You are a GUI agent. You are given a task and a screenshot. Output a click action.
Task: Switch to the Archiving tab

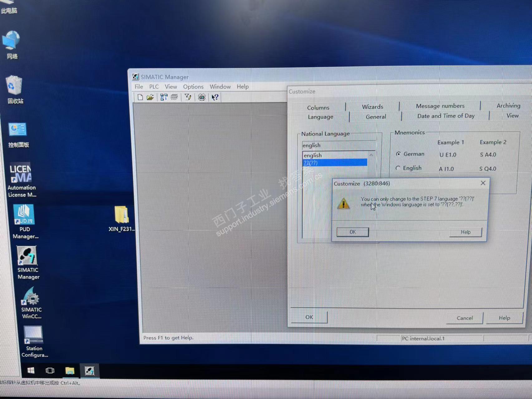pos(509,106)
